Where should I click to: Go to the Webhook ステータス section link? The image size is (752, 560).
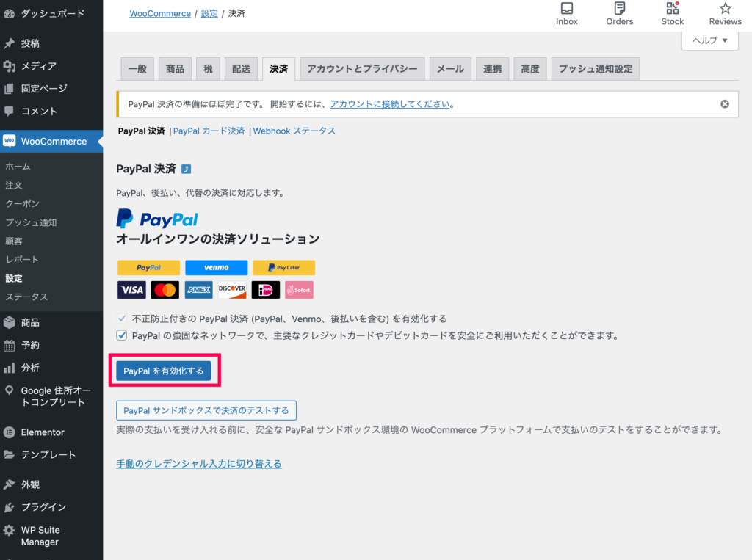pos(294,131)
